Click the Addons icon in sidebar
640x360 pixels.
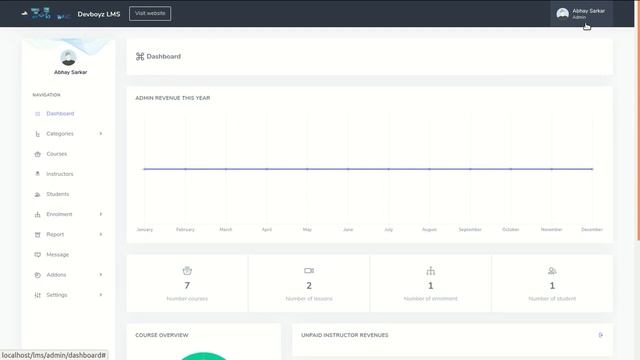point(38,275)
